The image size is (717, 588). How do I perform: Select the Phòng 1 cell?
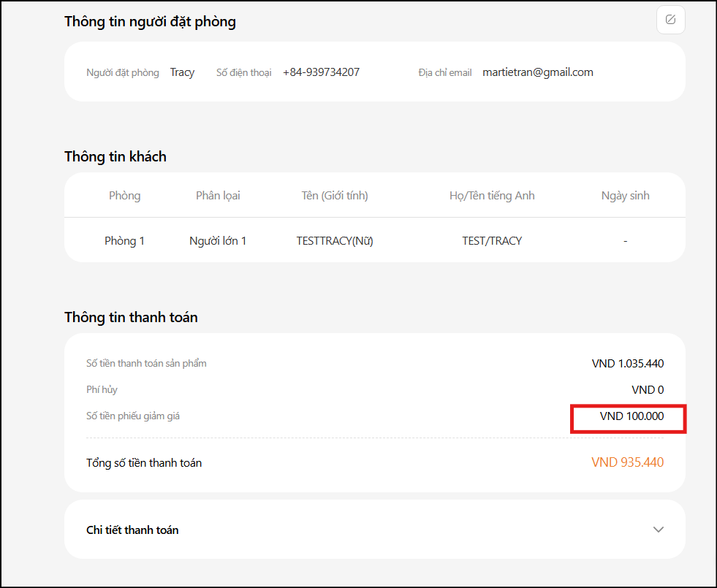[x=124, y=240]
